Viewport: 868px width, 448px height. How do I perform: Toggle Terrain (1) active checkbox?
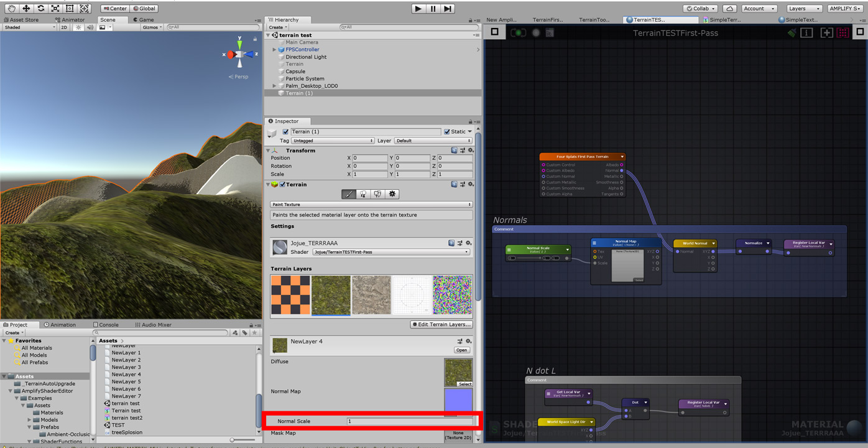285,132
